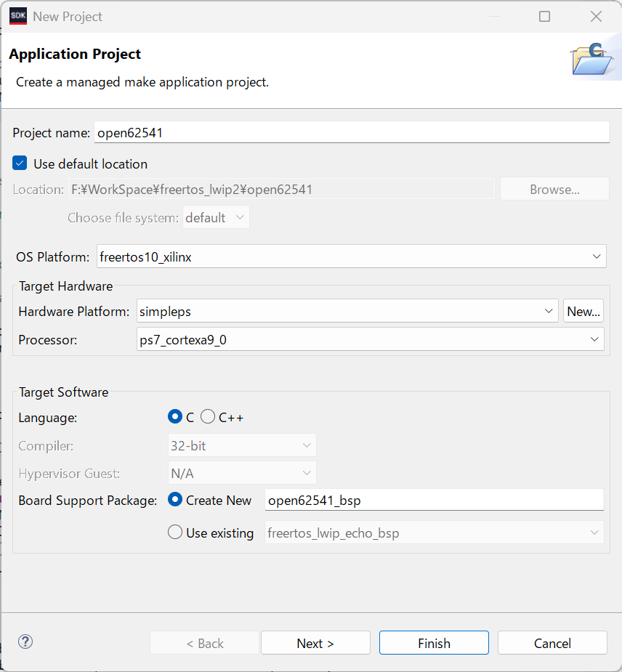Click the Create New BSP name field
This screenshot has height=672, width=622.
(x=434, y=500)
